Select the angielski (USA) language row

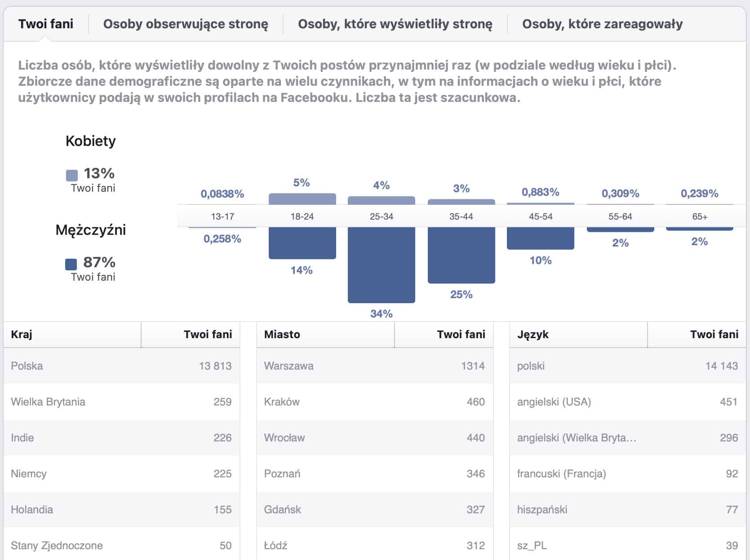pyautogui.click(x=627, y=402)
